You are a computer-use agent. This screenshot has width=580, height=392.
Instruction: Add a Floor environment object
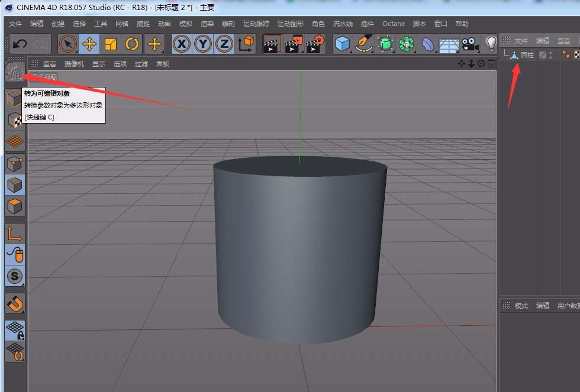click(x=449, y=45)
